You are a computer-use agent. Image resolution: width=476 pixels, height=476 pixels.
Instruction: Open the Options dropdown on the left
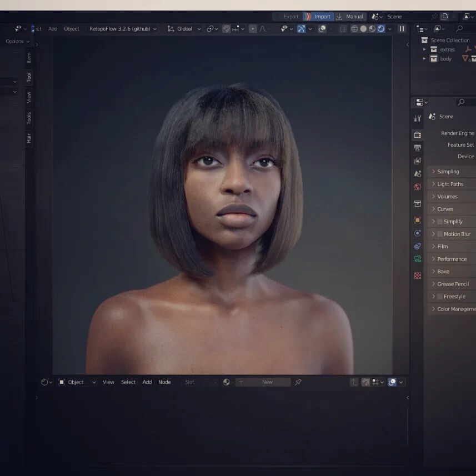(x=18, y=41)
